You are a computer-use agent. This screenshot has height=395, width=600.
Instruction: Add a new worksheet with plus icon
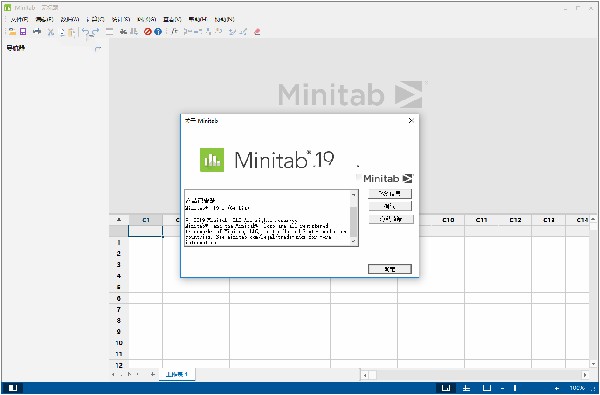[x=152, y=374]
